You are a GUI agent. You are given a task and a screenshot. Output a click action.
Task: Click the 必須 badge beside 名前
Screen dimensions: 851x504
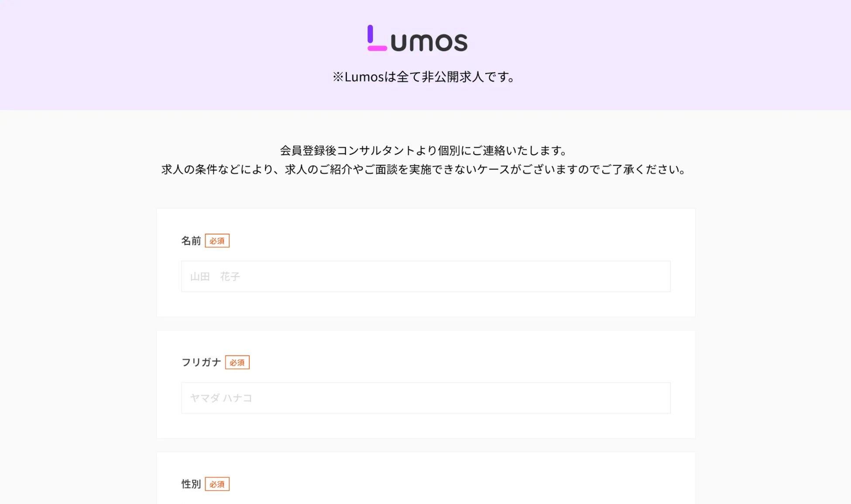(217, 241)
